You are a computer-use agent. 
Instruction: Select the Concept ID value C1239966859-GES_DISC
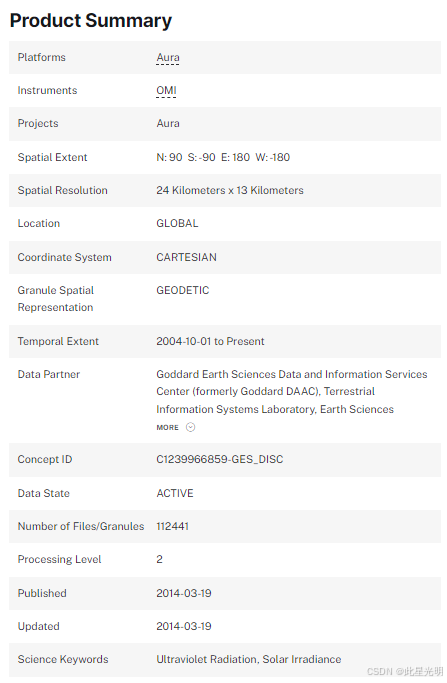[220, 460]
